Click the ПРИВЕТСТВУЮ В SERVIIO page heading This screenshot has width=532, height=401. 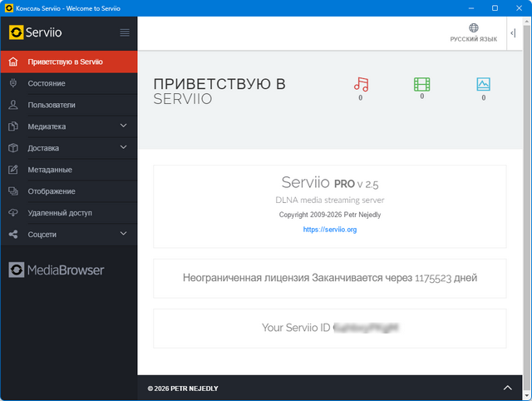point(219,92)
